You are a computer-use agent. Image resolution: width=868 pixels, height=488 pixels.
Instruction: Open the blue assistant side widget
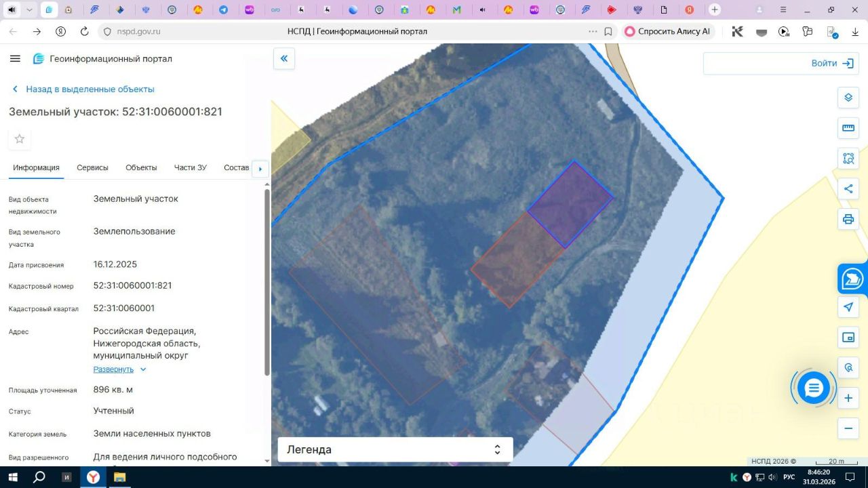(852, 279)
